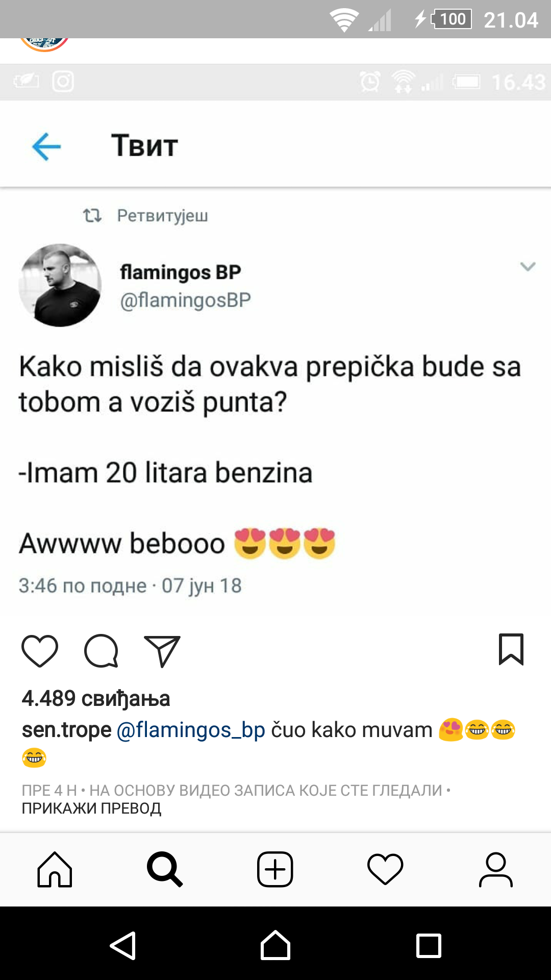Viewport: 551px width, 980px height.
Task: Tap flamingos BP profile picture
Action: point(60,285)
